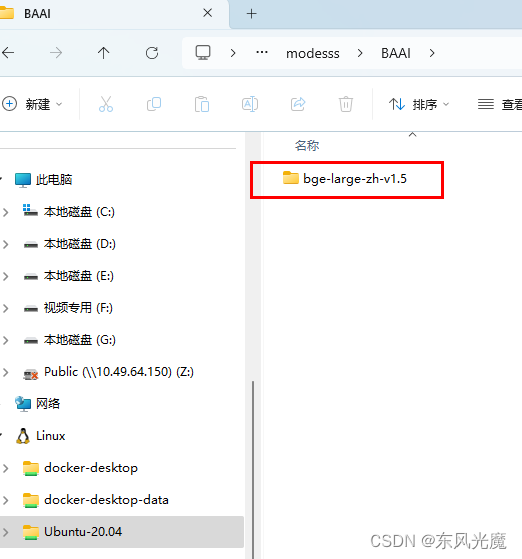Add a new tab with plus button

coord(251,14)
